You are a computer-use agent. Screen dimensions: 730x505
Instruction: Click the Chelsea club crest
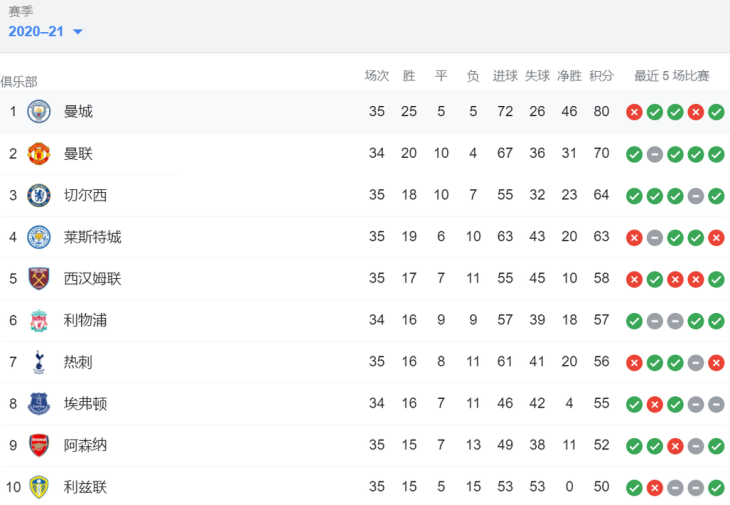(39, 195)
